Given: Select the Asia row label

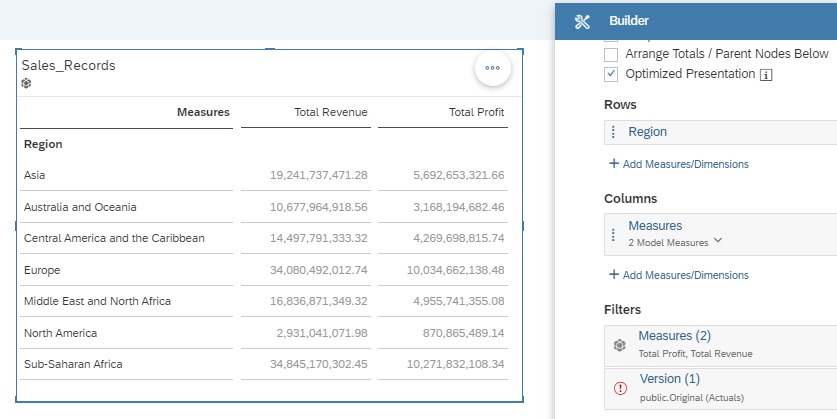Looking at the screenshot, I should click(35, 175).
